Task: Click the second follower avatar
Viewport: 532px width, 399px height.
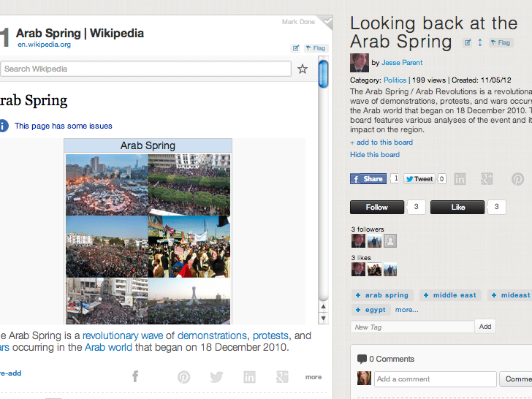Action: pyautogui.click(x=374, y=241)
